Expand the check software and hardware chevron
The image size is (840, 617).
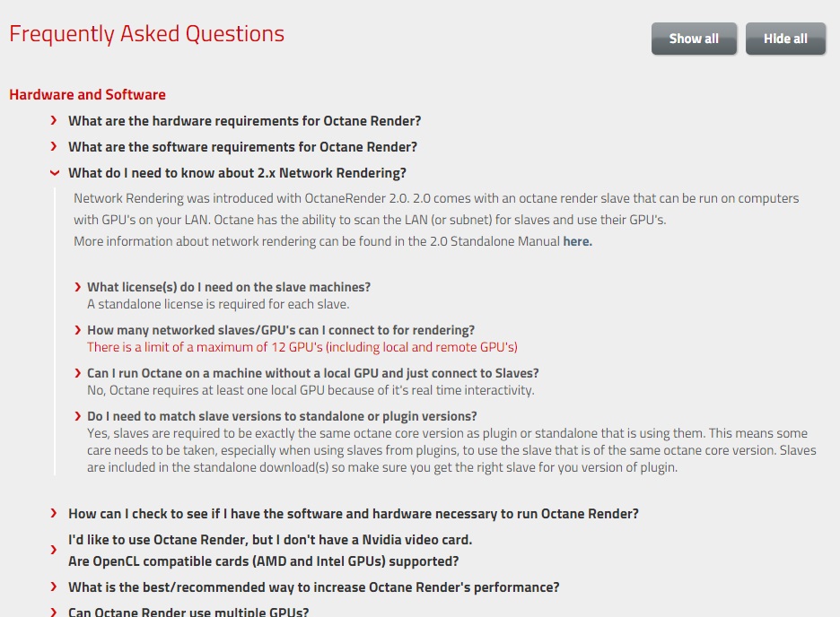[55, 513]
